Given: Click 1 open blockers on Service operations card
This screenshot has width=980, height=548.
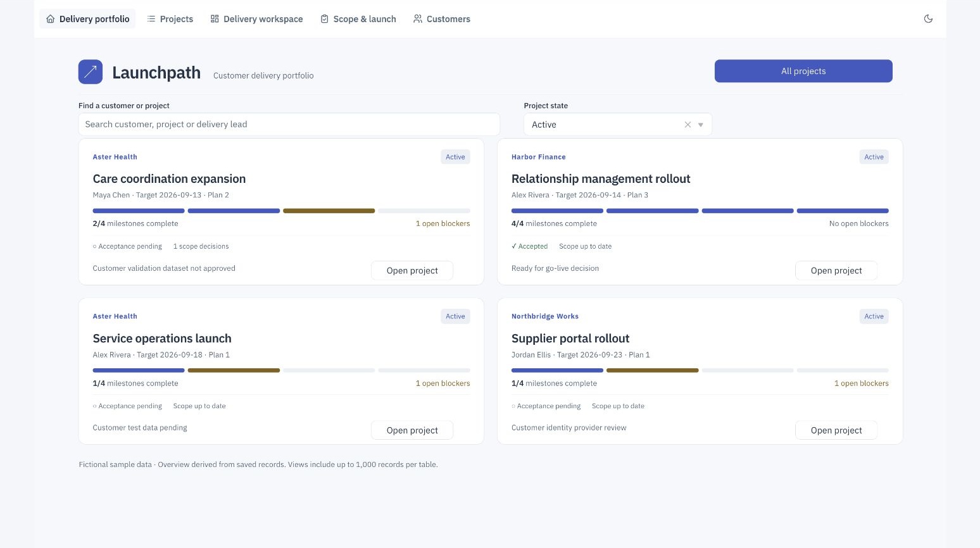Looking at the screenshot, I should click(443, 383).
